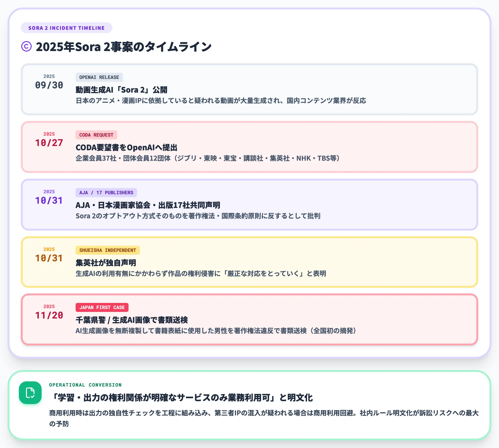499x448 pixels.
Task: Click the title 集英社が独自声明
Action: 106,263
